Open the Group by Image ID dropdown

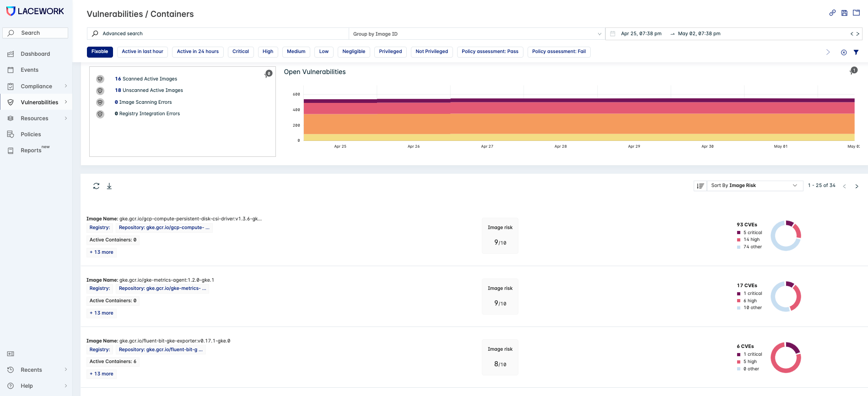click(x=477, y=34)
